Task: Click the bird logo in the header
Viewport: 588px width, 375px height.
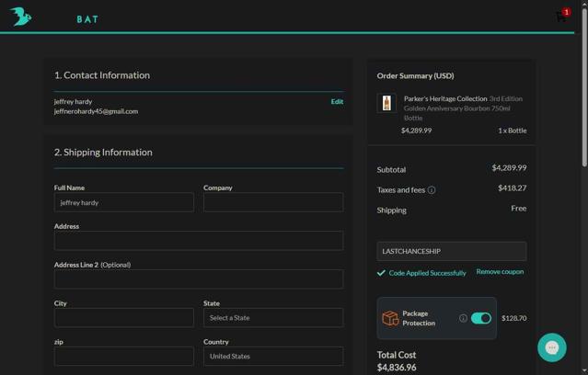Action: 20,17
